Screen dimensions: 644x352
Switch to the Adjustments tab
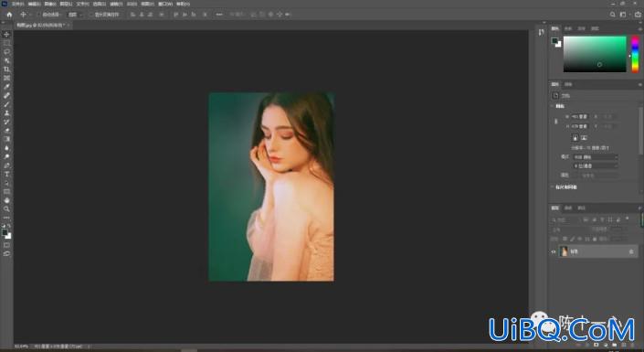tap(568, 84)
